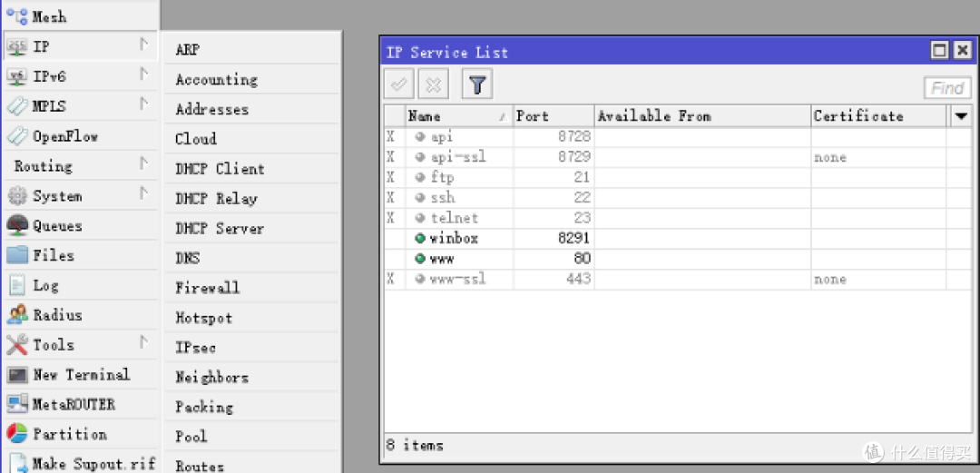Click the green www status dot
The image size is (980, 473).
419,259
